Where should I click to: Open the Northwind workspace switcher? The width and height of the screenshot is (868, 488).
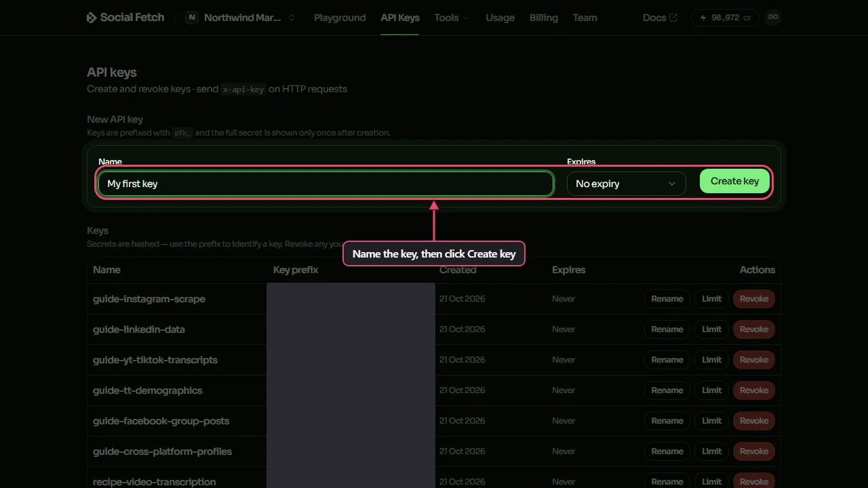pos(241,18)
